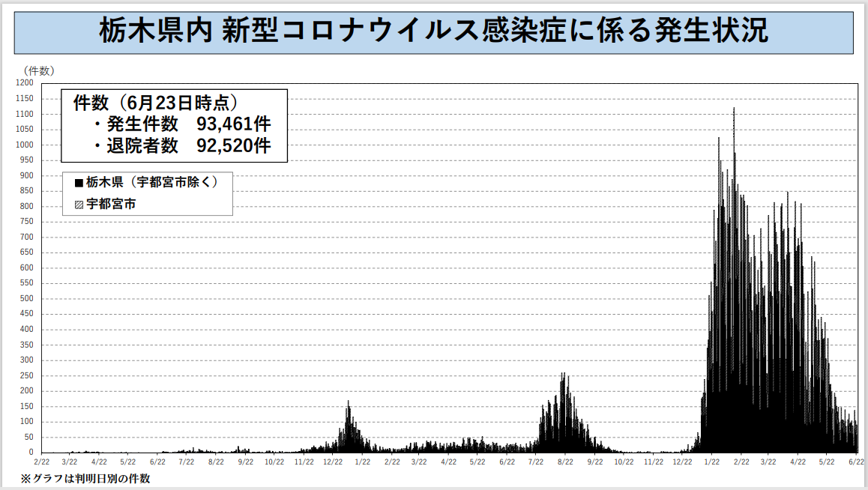Click the footnote ※グラフは判明日別の件数
This screenshot has height=490, width=868.
click(x=85, y=478)
